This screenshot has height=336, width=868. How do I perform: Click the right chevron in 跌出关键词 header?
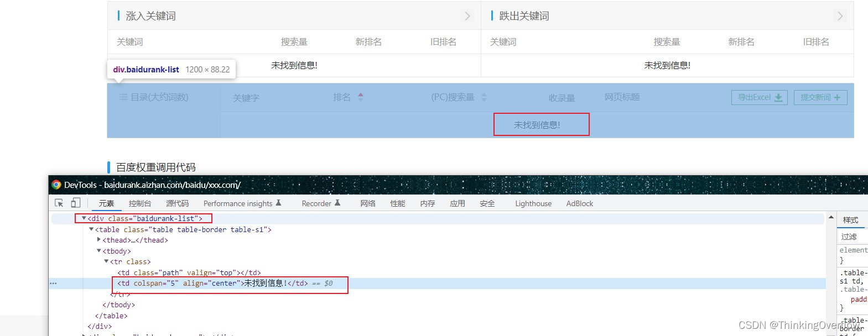coord(840,16)
